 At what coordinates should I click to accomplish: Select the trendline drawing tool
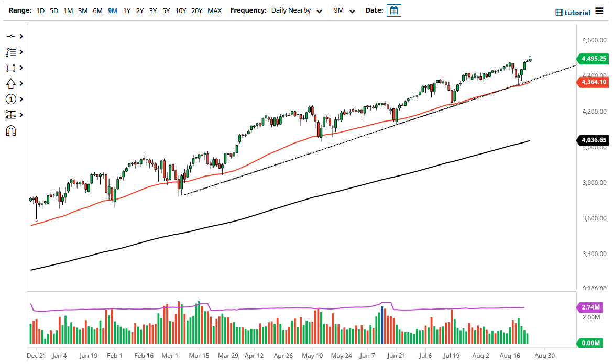[9, 36]
